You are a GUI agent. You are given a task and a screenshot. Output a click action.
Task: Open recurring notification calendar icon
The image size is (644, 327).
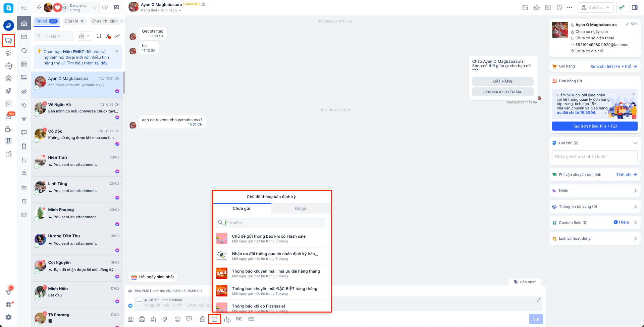(215, 319)
